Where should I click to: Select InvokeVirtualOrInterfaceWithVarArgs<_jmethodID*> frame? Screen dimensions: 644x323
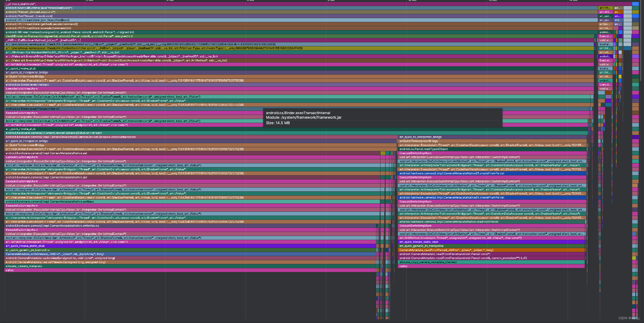(x=299, y=56)
